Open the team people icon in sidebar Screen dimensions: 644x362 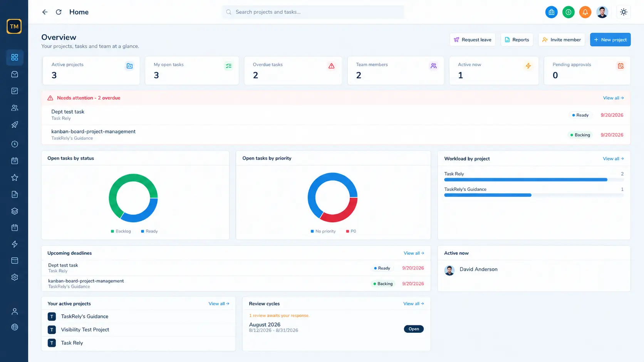pyautogui.click(x=15, y=108)
